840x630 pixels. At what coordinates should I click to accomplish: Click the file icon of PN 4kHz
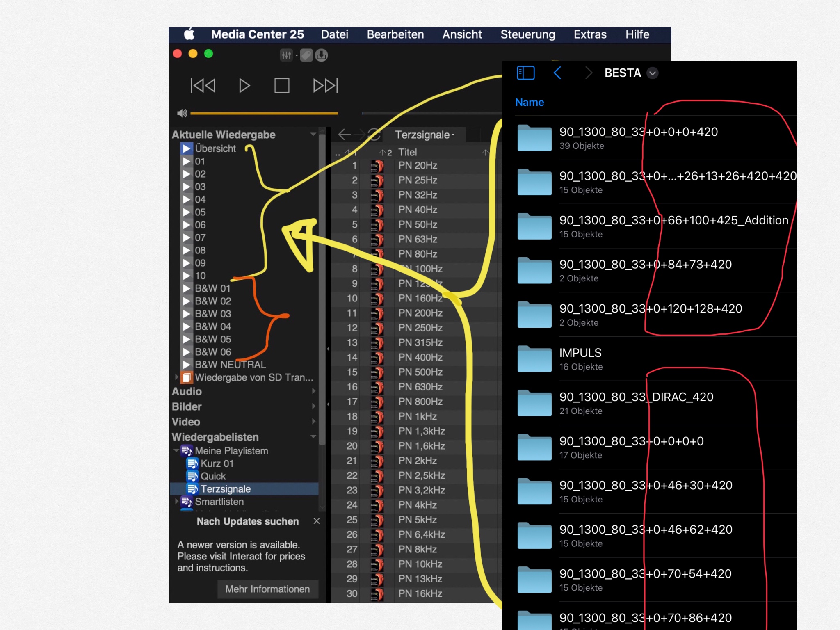tap(377, 505)
